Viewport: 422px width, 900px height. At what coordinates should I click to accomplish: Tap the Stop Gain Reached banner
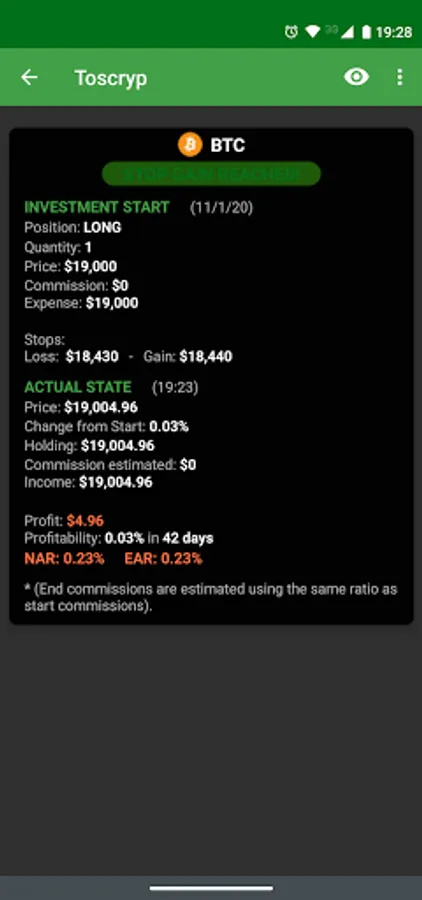click(x=211, y=174)
